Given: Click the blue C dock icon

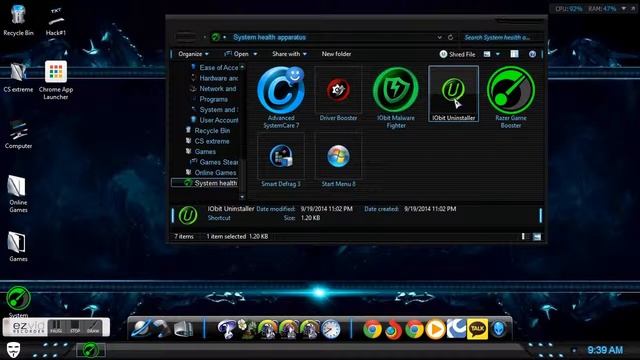Looking at the screenshot, I should coord(456,329).
